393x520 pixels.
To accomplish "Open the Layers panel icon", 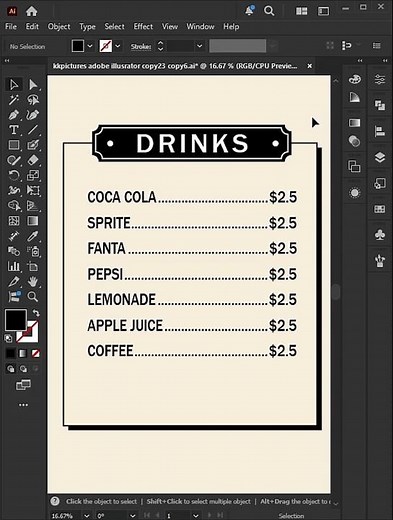I will (380, 157).
